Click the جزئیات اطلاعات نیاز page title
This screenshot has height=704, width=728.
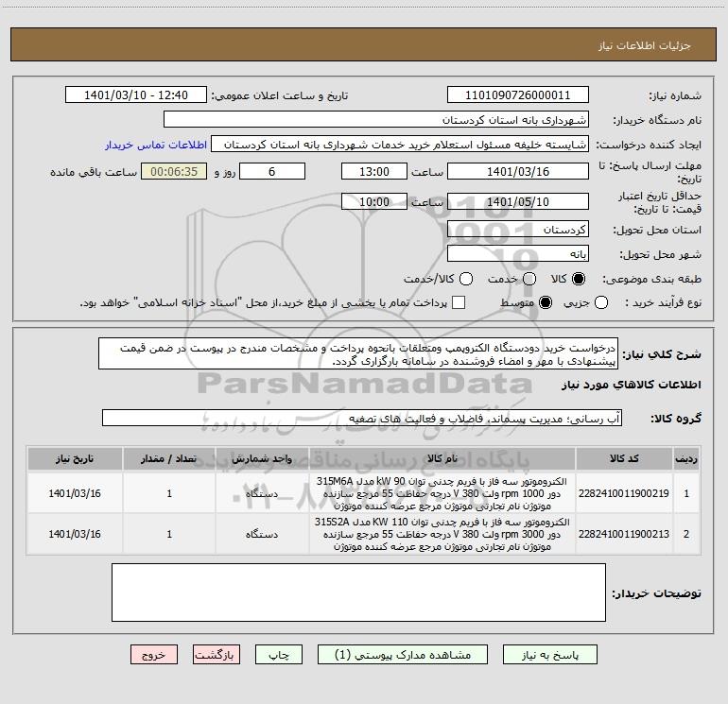(644, 45)
